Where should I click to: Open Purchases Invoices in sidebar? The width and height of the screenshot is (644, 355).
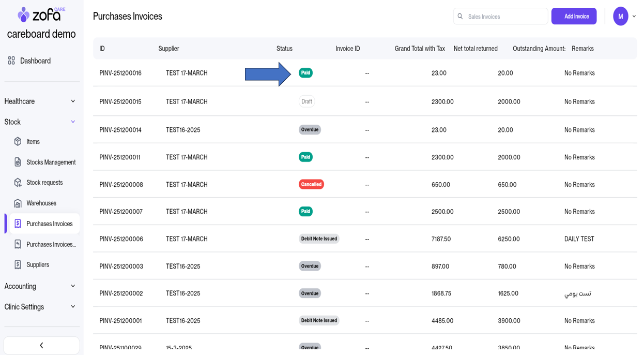(x=49, y=224)
